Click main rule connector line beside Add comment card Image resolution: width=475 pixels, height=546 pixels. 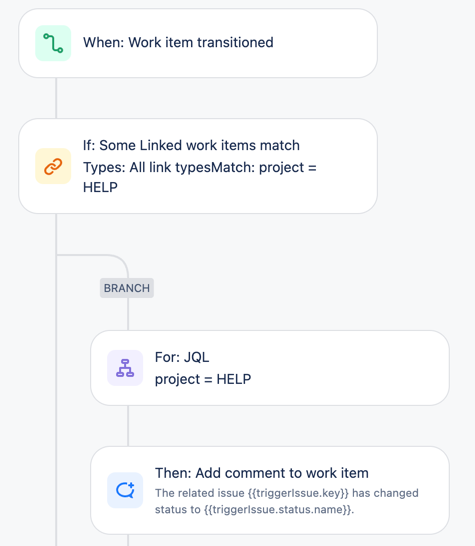click(x=56, y=490)
